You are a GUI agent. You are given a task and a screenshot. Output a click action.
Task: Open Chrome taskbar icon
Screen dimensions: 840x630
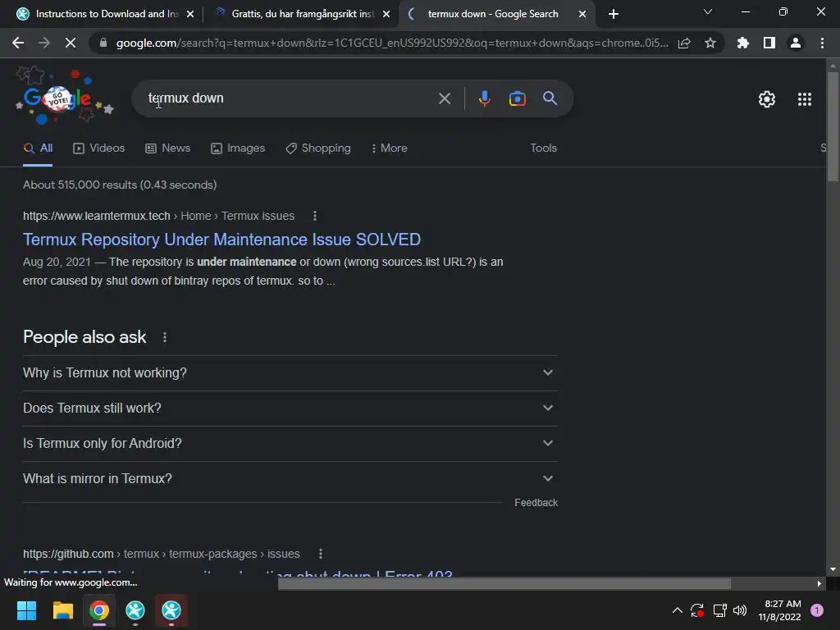coord(99,610)
